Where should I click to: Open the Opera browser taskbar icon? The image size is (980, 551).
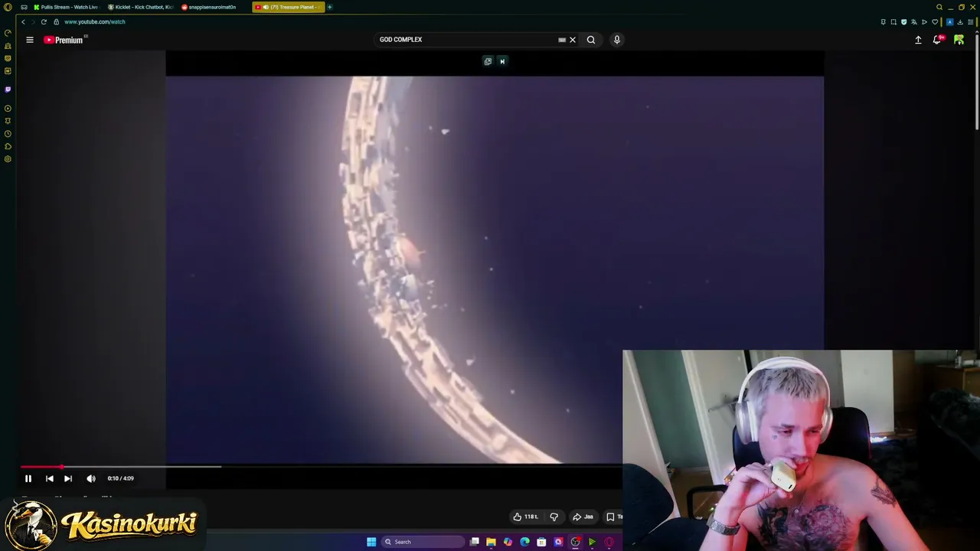click(609, 542)
